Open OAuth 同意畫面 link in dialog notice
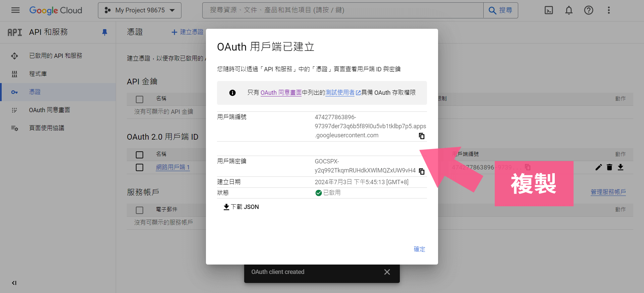 click(281, 93)
